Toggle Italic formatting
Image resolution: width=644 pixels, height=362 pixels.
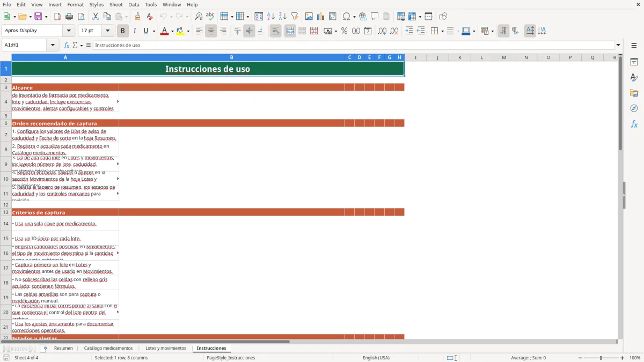click(135, 31)
